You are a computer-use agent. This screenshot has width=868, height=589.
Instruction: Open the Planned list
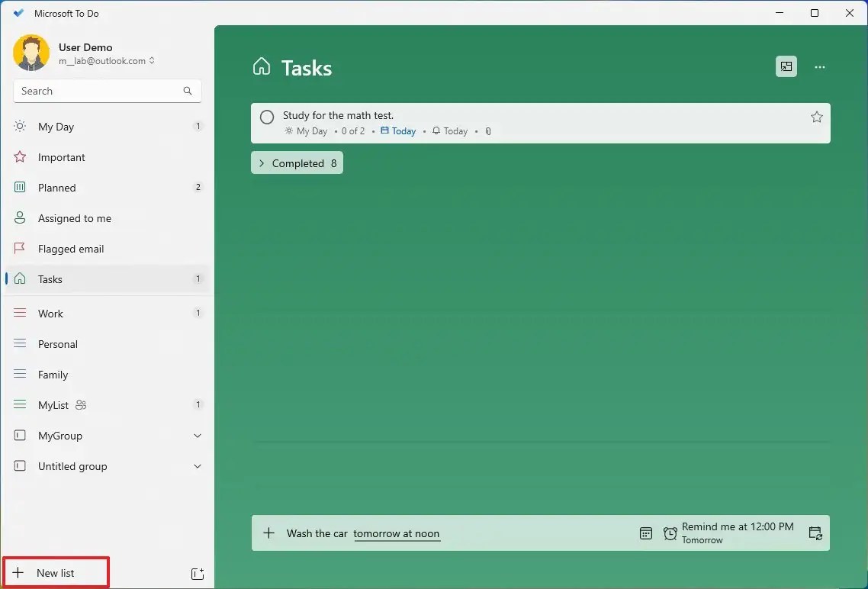point(56,188)
